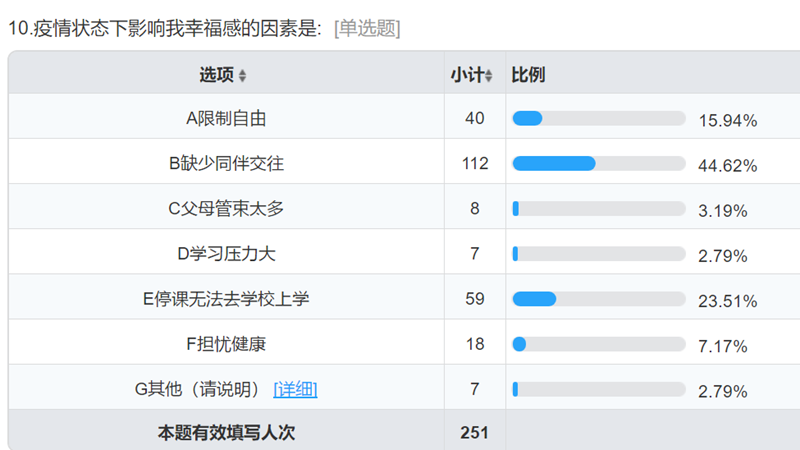Click the question 10 title text
800x450 pixels.
pos(165,28)
